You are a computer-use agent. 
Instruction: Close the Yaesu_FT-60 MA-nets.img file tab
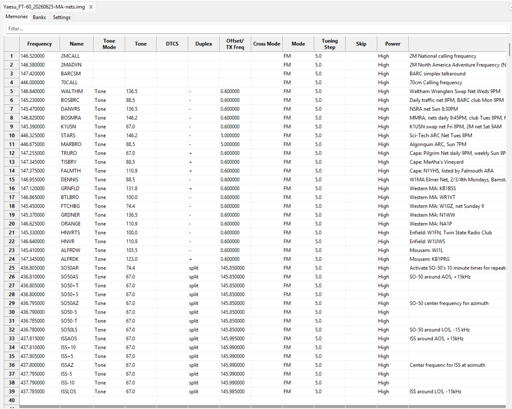coord(91,7)
